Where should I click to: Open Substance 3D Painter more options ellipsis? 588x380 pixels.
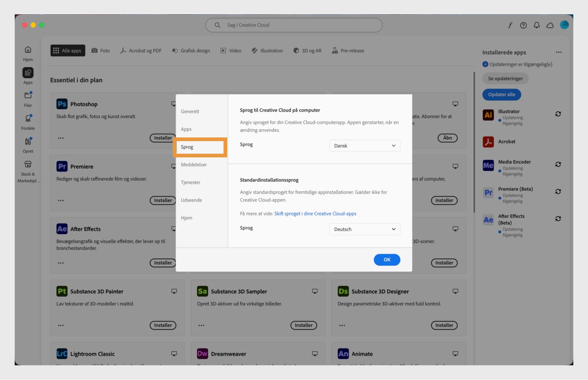point(61,326)
